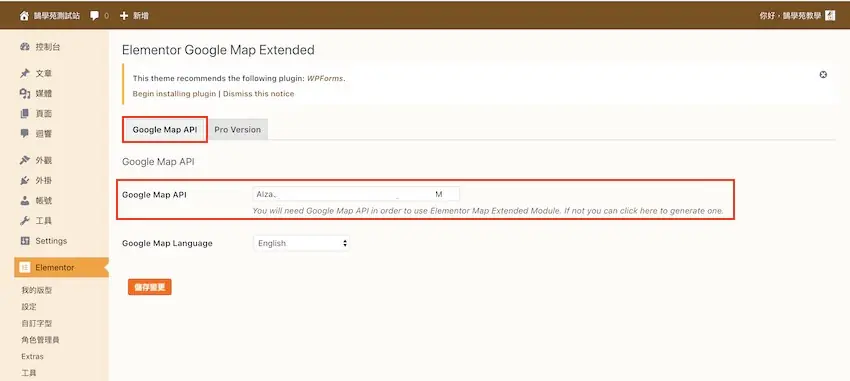Select the Google Map API tab
This screenshot has height=381, width=850.
tap(165, 130)
